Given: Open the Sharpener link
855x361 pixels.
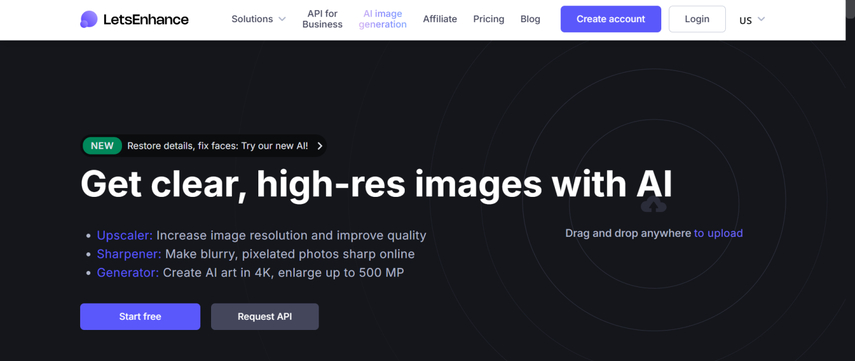Looking at the screenshot, I should (x=129, y=254).
